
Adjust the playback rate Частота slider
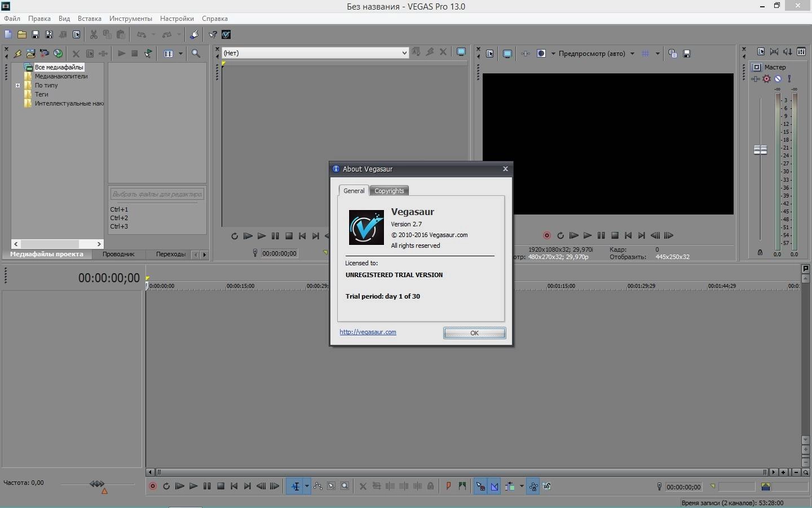click(x=97, y=484)
